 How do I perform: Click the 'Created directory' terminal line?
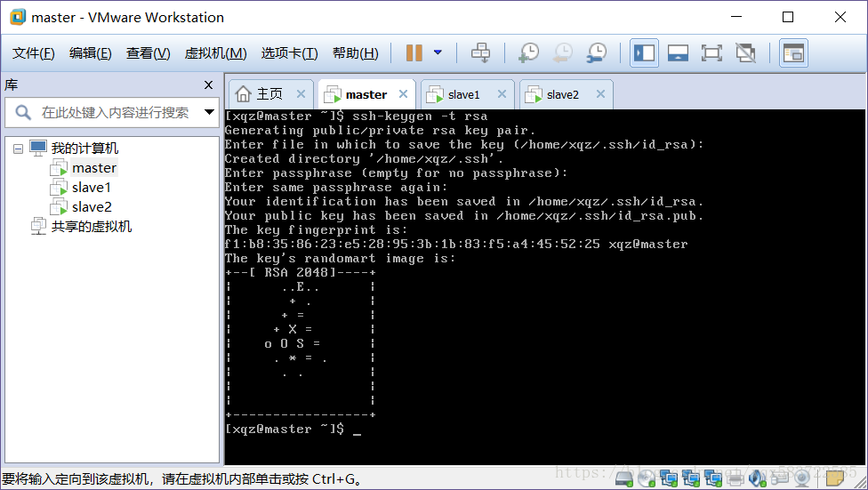pos(365,159)
